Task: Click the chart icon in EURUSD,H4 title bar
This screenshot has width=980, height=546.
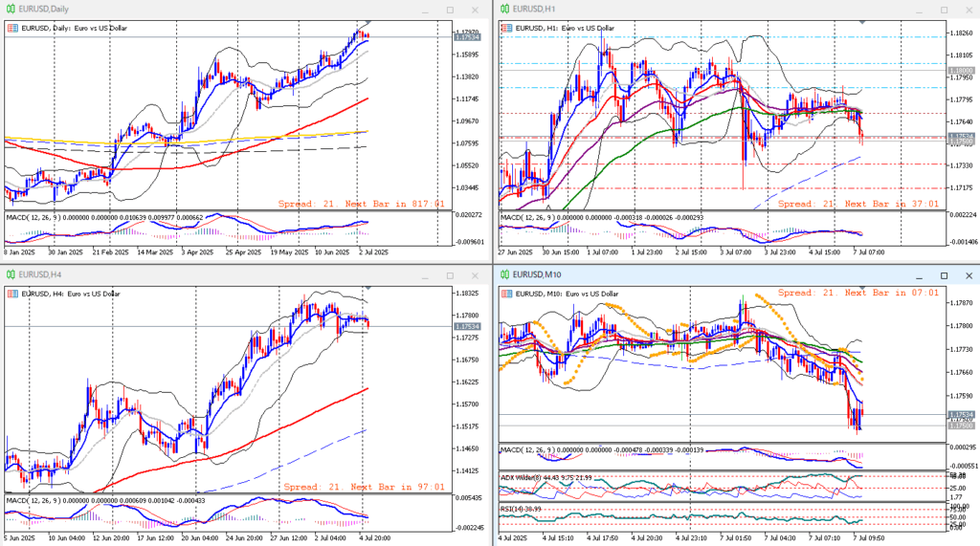Action: click(11, 274)
